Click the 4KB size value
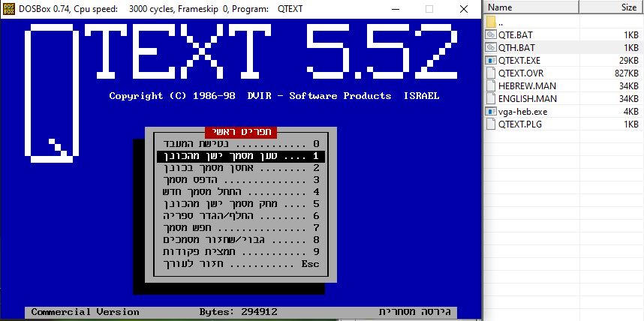Screen dimensions: 644x321 [x=629, y=112]
